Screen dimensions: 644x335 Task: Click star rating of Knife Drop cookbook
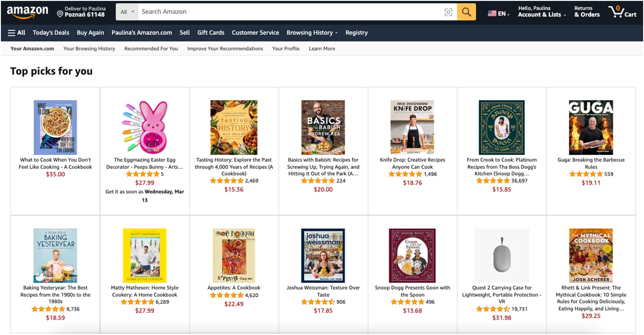(405, 174)
